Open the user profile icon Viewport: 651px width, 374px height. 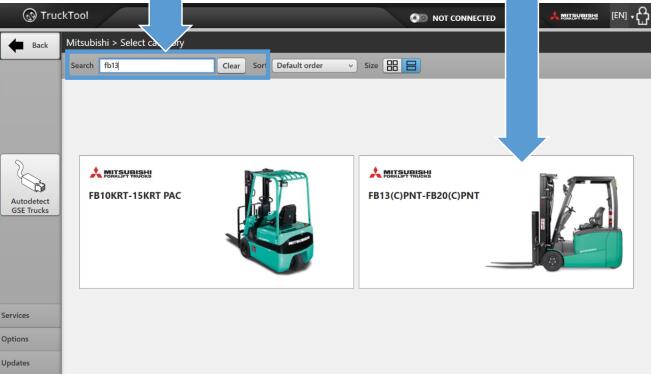643,16
